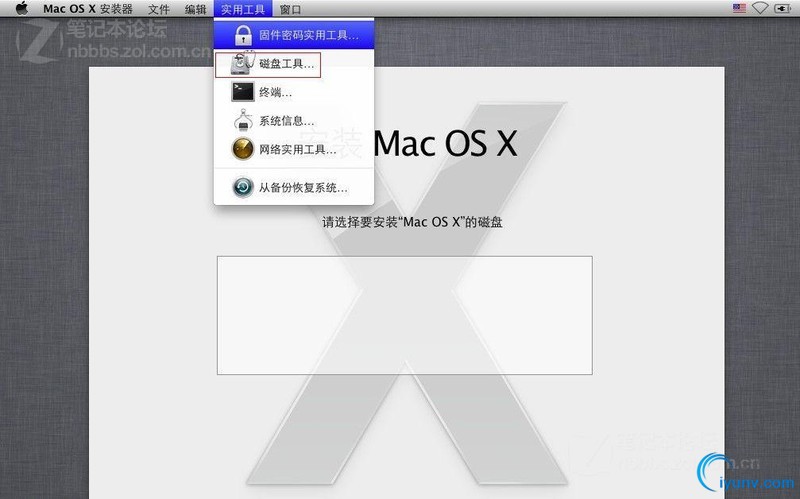Image resolution: width=800 pixels, height=499 pixels.
Task: Click the Network Utility radar icon
Action: pyautogui.click(x=243, y=149)
